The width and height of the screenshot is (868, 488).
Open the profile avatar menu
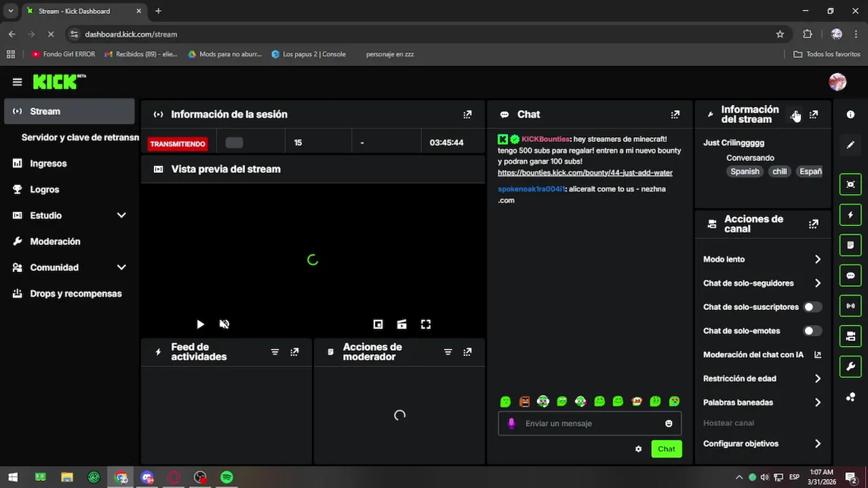pos(837,82)
